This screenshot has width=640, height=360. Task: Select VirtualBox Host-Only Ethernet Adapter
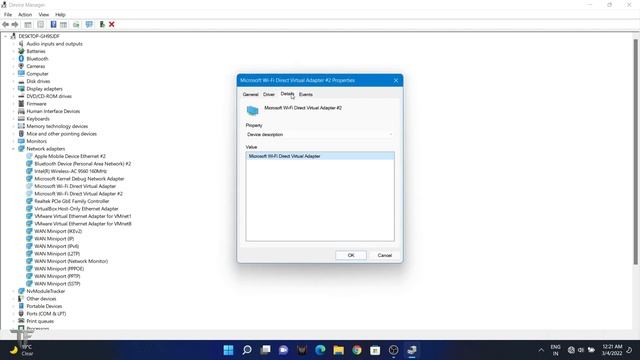(76, 209)
